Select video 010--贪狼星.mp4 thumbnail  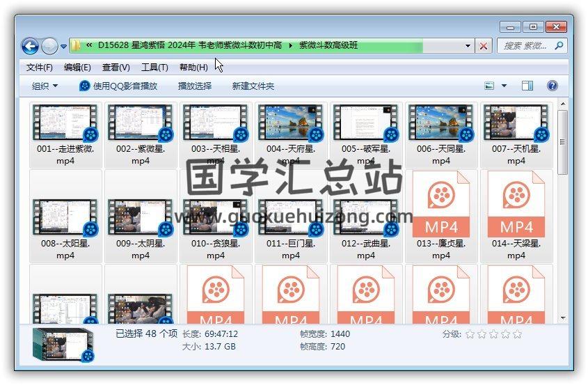click(x=216, y=217)
